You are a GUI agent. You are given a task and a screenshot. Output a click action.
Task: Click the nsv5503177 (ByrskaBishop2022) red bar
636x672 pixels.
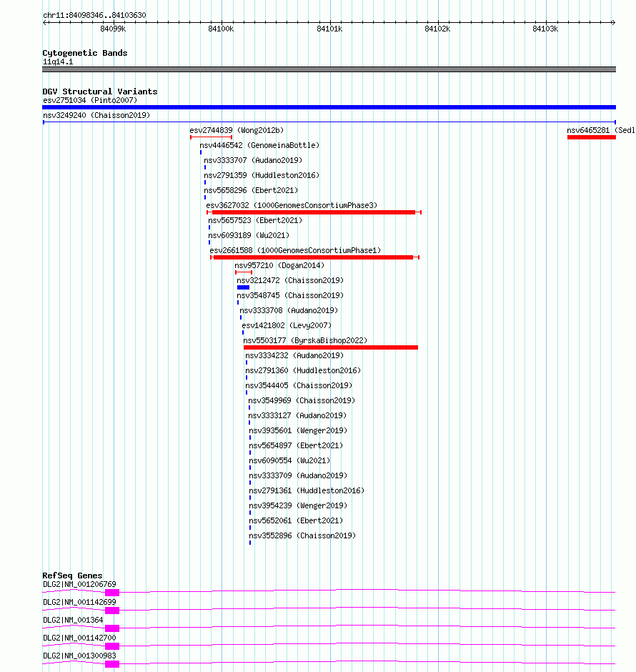331,347
